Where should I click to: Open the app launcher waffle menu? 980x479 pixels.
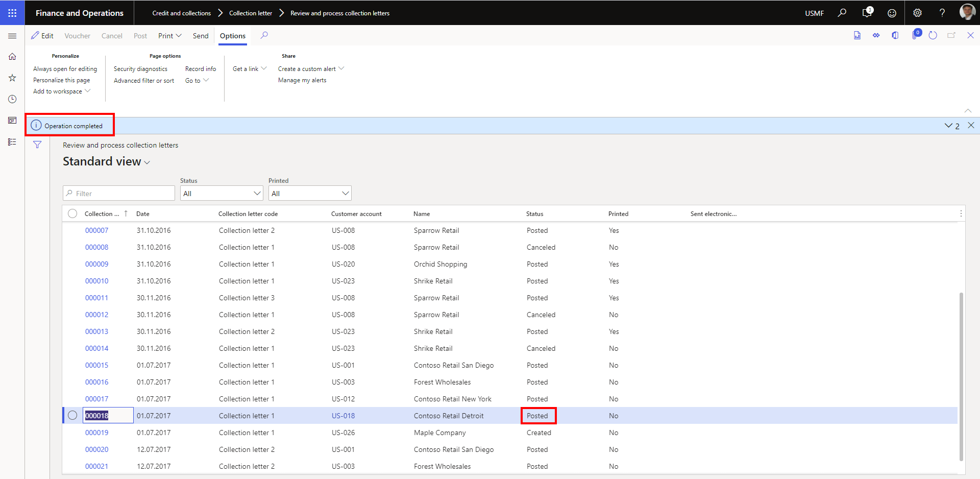(12, 13)
